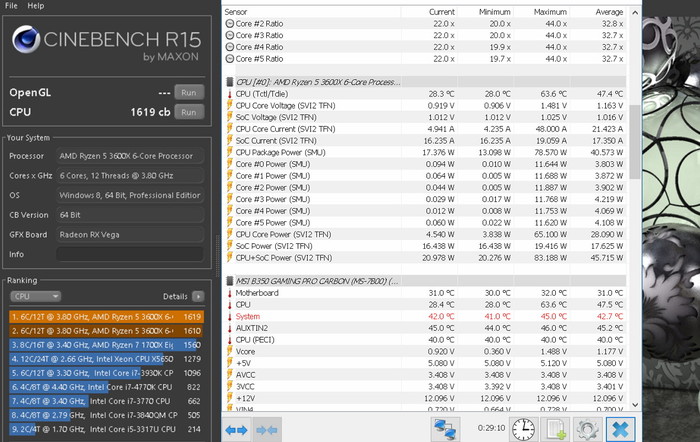This screenshot has height=442, width=700.
Task: Click chip icon of Ryzen 5 3600X group
Action: [x=229, y=82]
